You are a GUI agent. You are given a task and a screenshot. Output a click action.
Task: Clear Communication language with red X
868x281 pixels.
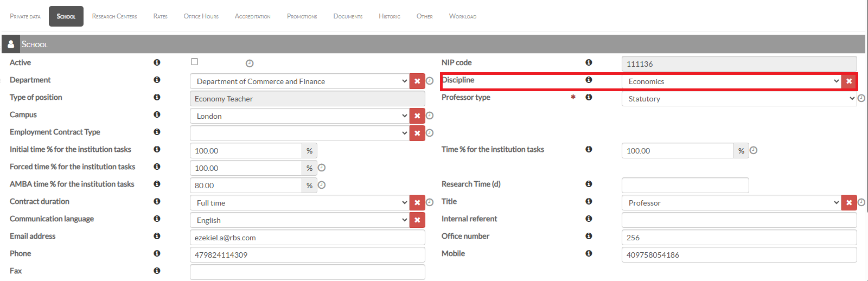(417, 220)
